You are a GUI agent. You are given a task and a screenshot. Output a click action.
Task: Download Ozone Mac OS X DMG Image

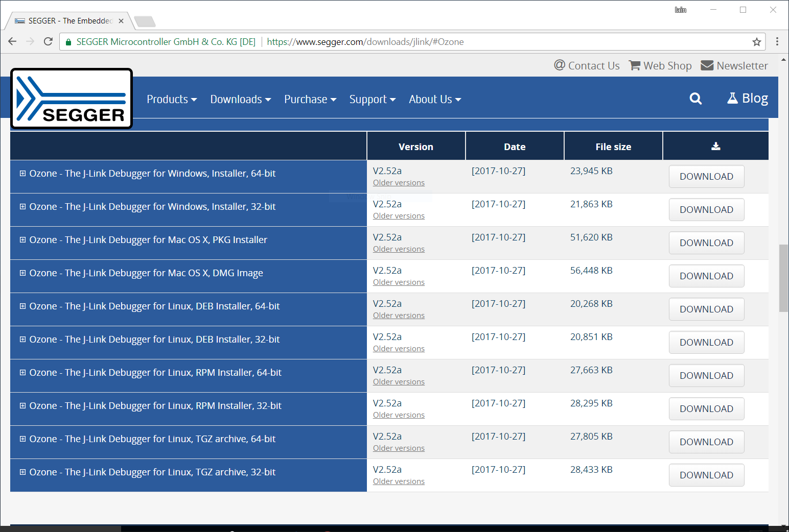[x=706, y=276]
